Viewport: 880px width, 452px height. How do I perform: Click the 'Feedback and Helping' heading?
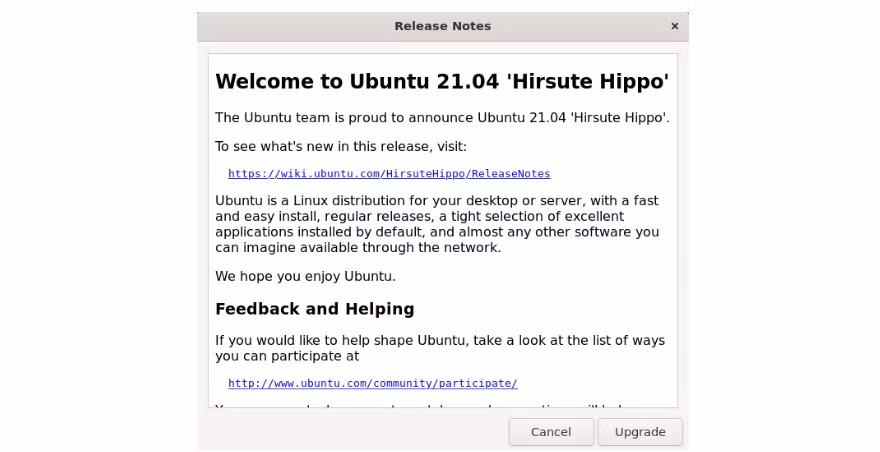[315, 309]
